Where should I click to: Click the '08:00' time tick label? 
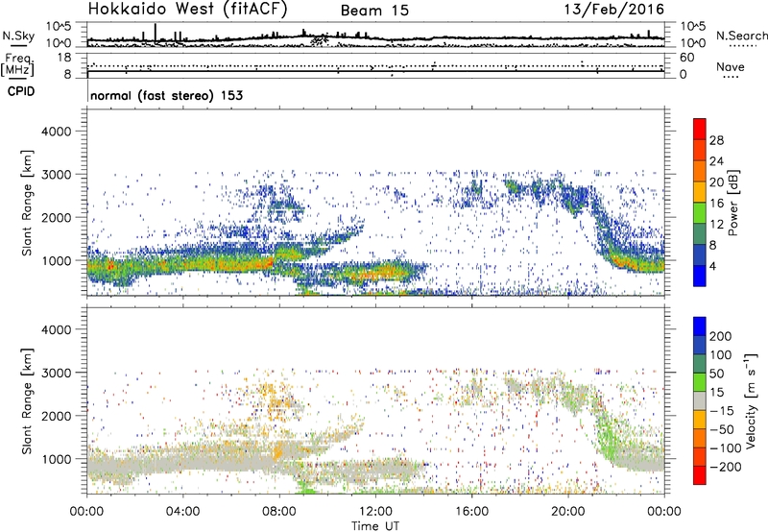tap(279, 512)
